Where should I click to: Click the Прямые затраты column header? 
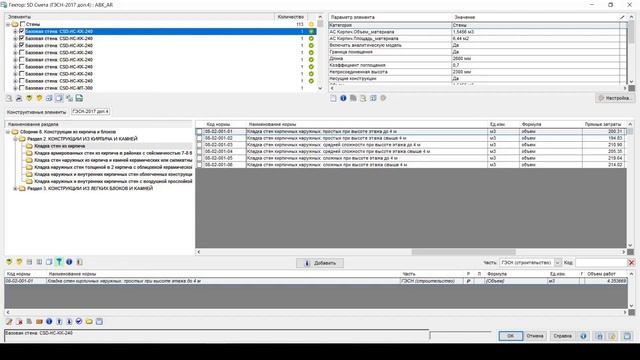pos(602,124)
